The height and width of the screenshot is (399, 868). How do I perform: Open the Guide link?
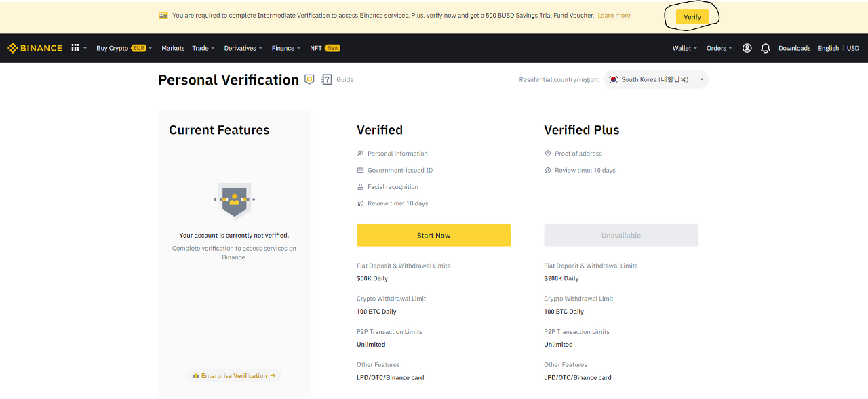(x=345, y=79)
